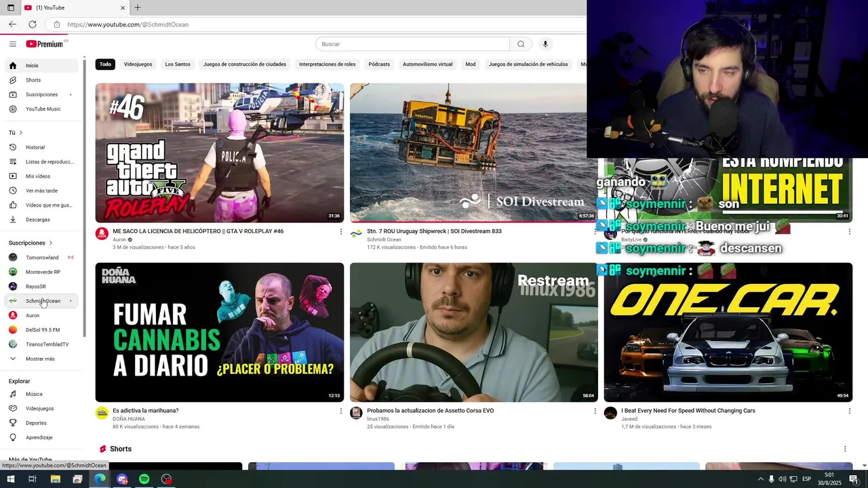Click the Buscar search field
This screenshot has height=488, width=868.
[x=413, y=44]
